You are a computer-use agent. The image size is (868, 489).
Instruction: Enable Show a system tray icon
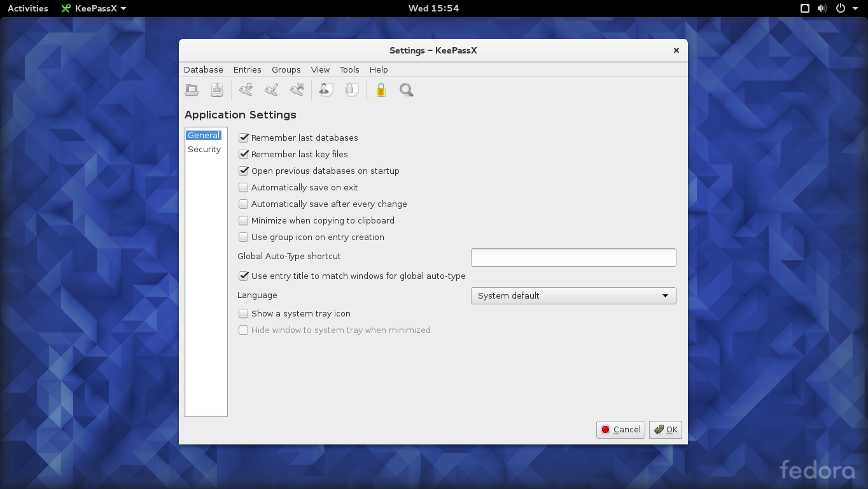pos(243,313)
